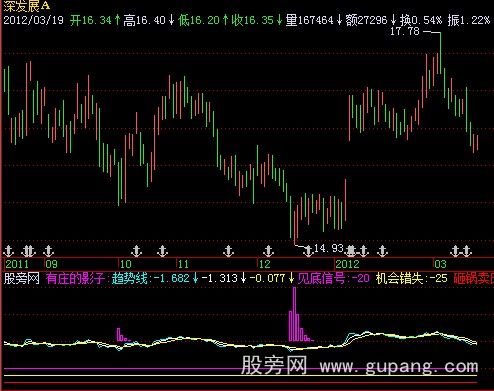The width and height of the screenshot is (494, 391).
Task: Click the candlestick reaching the 17.78 high
Action: point(441,53)
